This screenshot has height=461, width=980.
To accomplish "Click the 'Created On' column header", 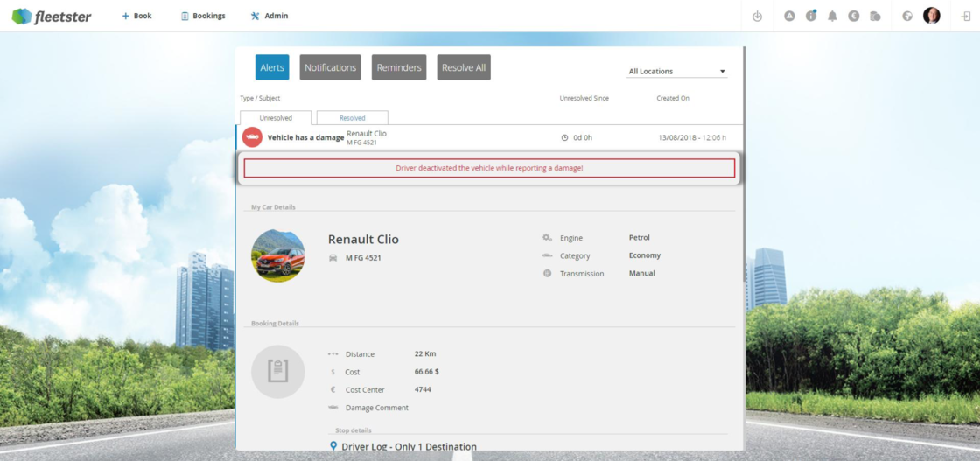I will (673, 98).
